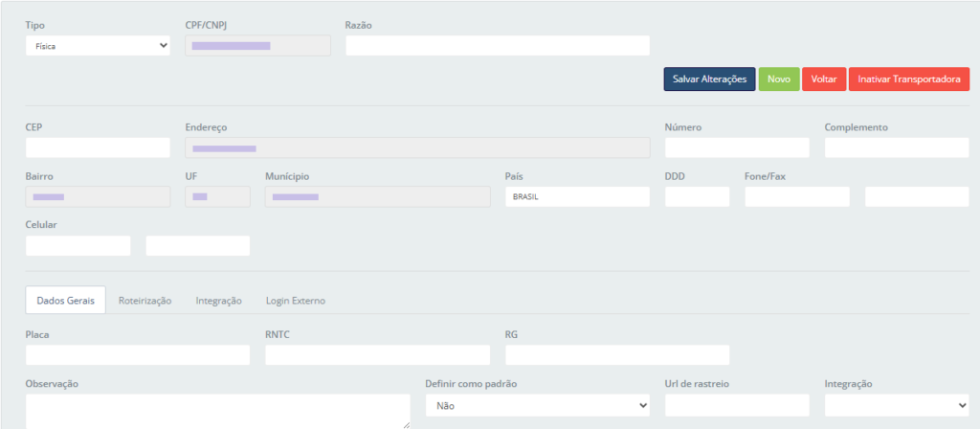Click the Placa input field
This screenshot has height=429, width=980.
[138, 355]
